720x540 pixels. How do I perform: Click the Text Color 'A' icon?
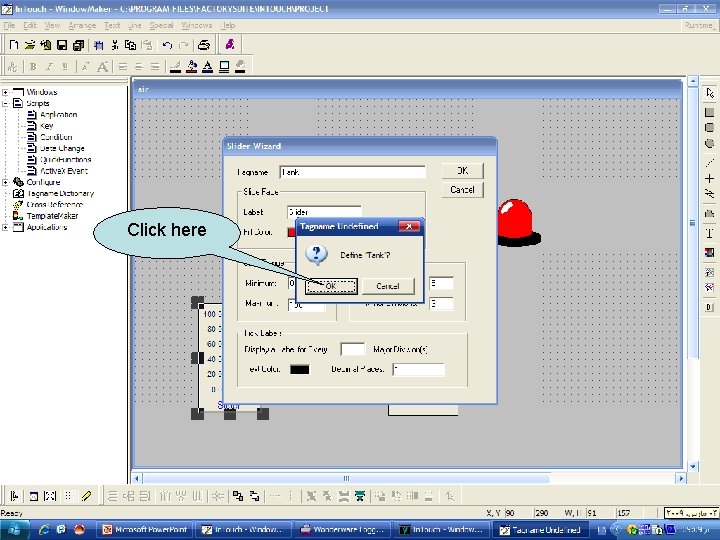click(208, 67)
